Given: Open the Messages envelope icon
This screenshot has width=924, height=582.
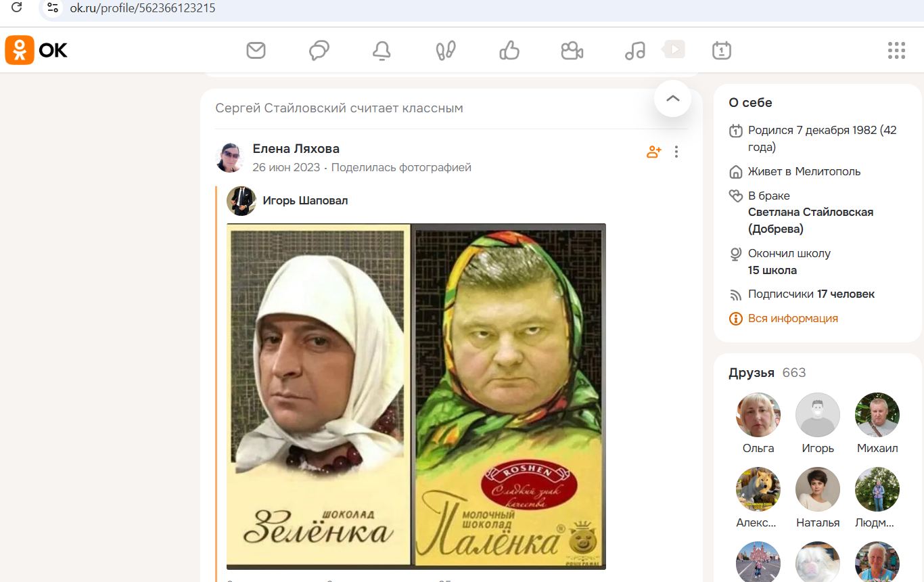Looking at the screenshot, I should click(256, 50).
